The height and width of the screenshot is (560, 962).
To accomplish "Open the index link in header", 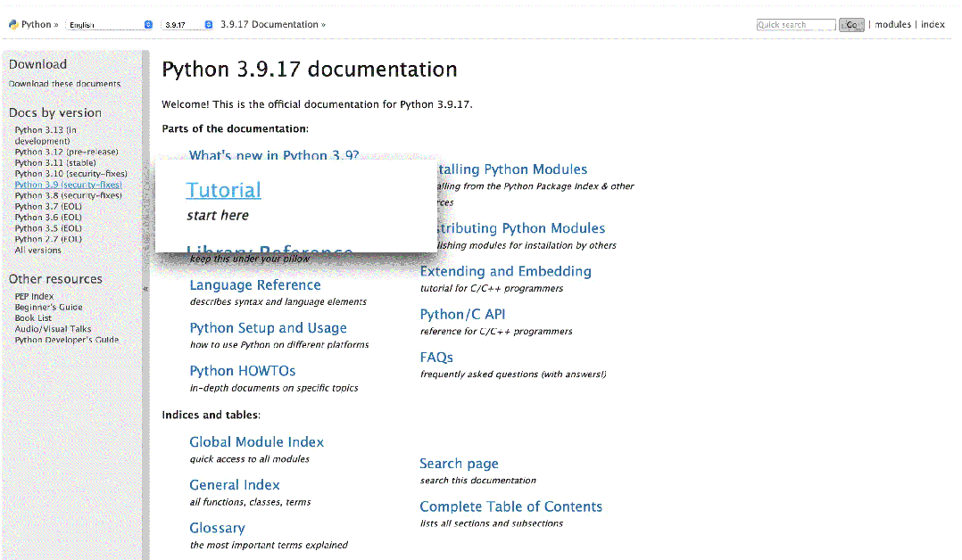I will click(x=933, y=25).
